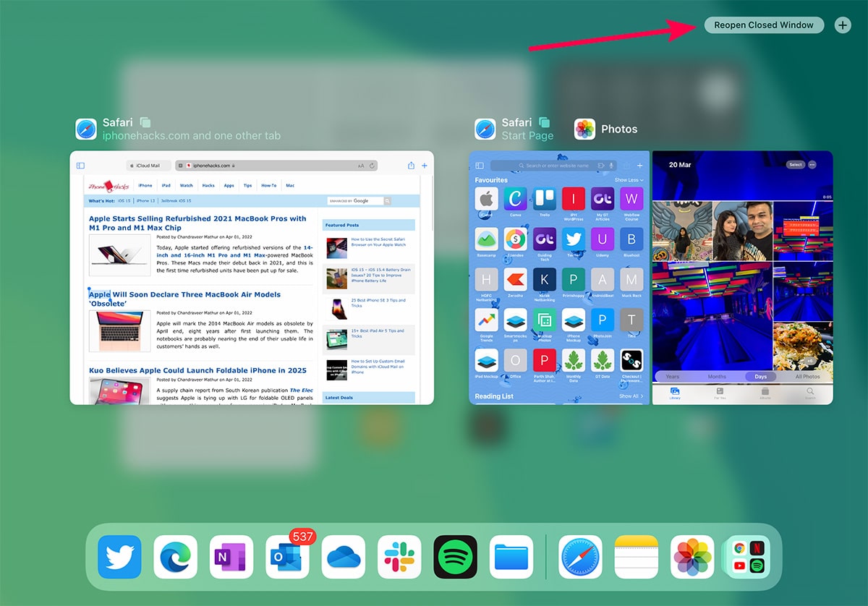
Task: Click Reopen Closed Window button
Action: coord(764,25)
